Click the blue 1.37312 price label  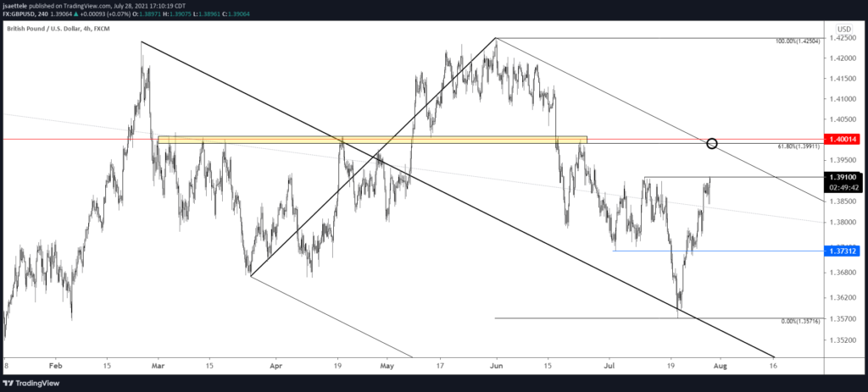point(843,251)
